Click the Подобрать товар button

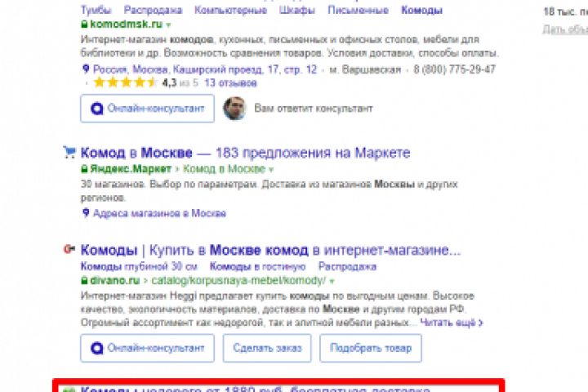click(x=371, y=348)
